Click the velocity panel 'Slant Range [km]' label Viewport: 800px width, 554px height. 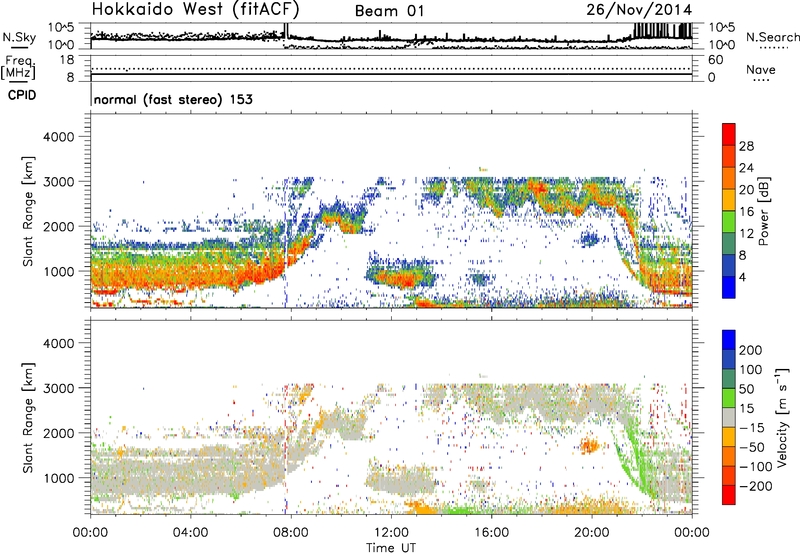click(x=28, y=418)
